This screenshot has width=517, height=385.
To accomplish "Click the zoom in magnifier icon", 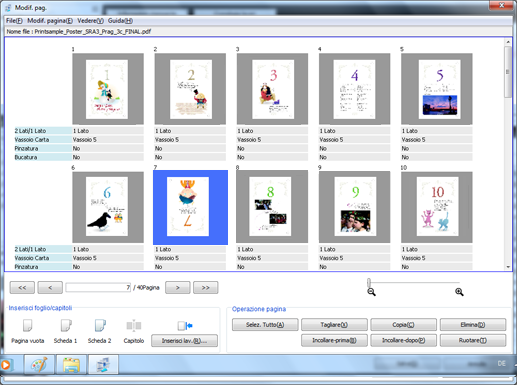I will point(459,292).
